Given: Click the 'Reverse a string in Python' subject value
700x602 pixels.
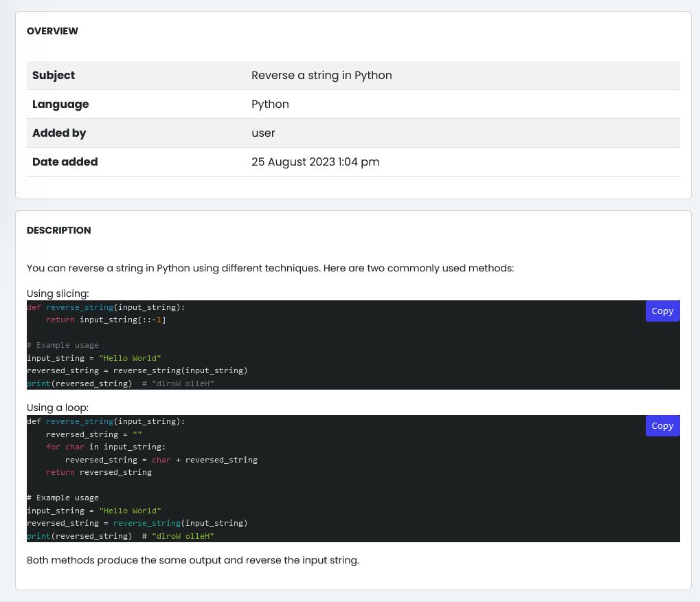Looking at the screenshot, I should click(321, 76).
